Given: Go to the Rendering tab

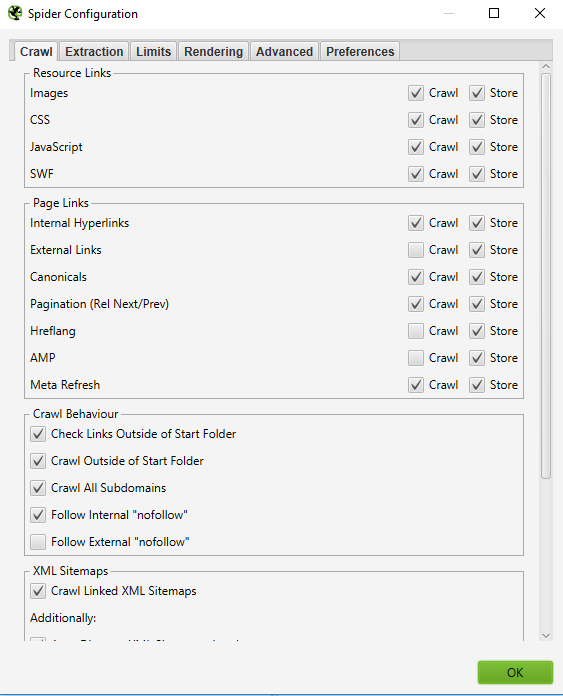Looking at the screenshot, I should point(214,51).
